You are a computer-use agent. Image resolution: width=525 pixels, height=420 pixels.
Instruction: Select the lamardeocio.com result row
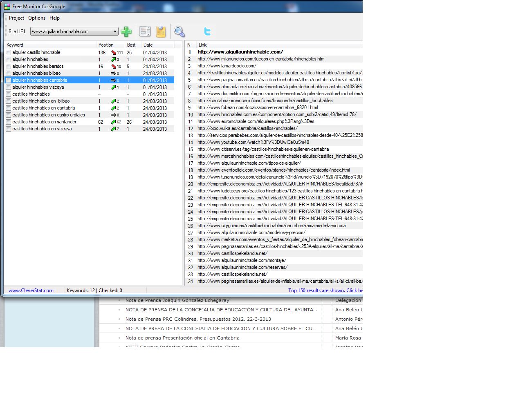pos(274,66)
